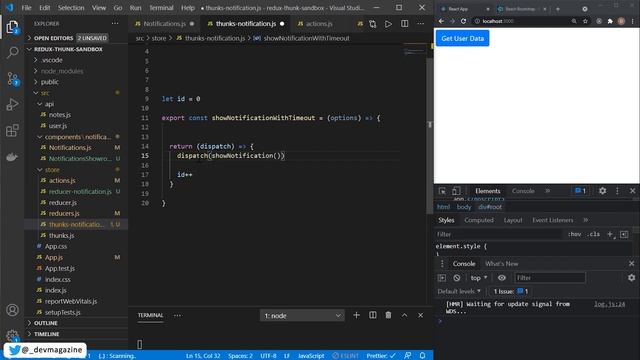Split the terminal panel
The width and height of the screenshot is (640, 360).
[373, 315]
